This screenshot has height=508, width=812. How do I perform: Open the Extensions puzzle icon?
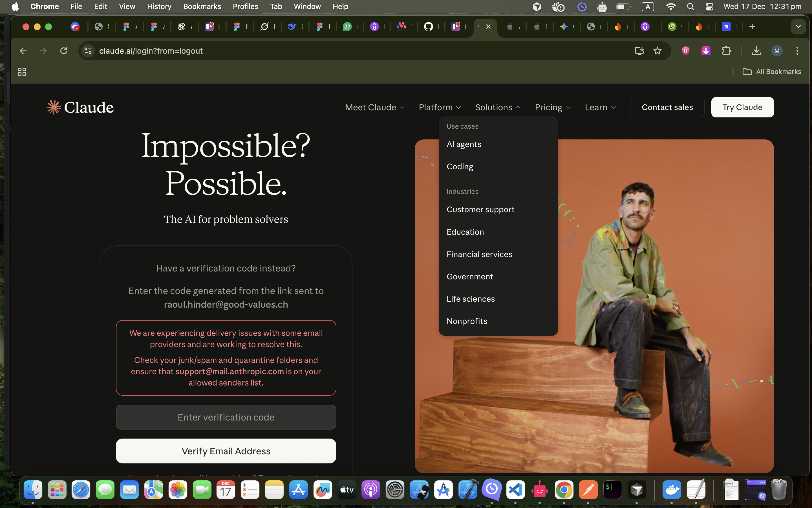click(x=727, y=51)
